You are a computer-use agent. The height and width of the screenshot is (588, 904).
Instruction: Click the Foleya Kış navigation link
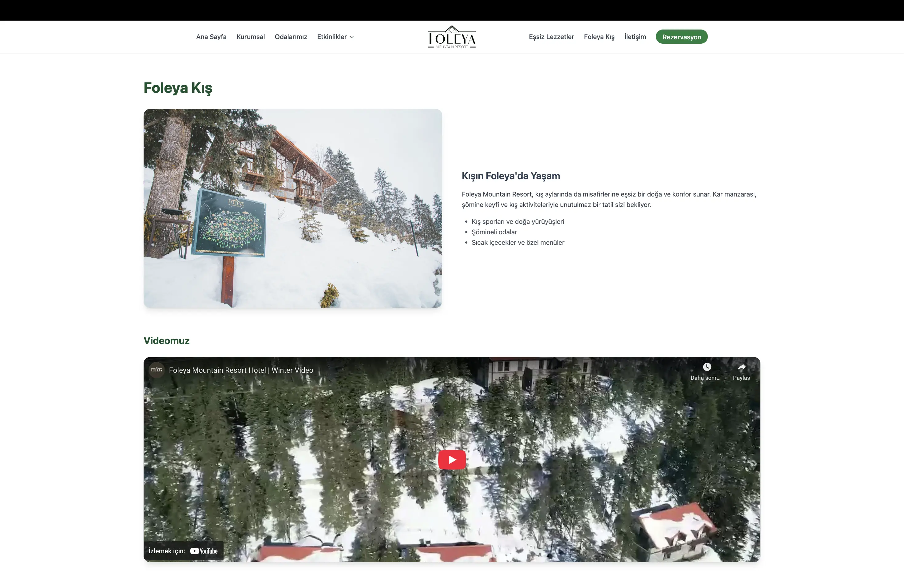599,37
